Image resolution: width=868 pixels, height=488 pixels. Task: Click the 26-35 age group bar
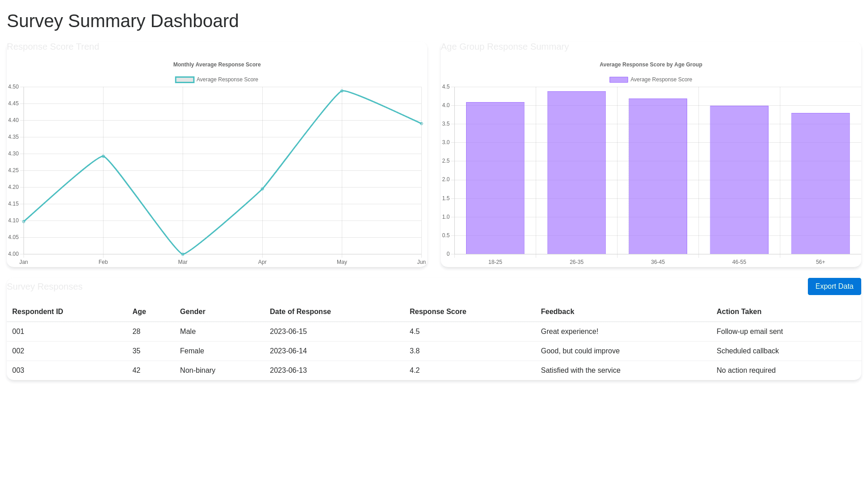[x=576, y=173]
